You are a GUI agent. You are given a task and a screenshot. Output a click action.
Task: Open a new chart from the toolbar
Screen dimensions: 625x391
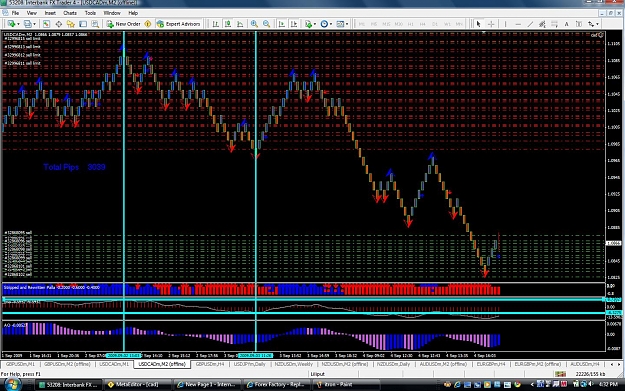[x=11, y=24]
